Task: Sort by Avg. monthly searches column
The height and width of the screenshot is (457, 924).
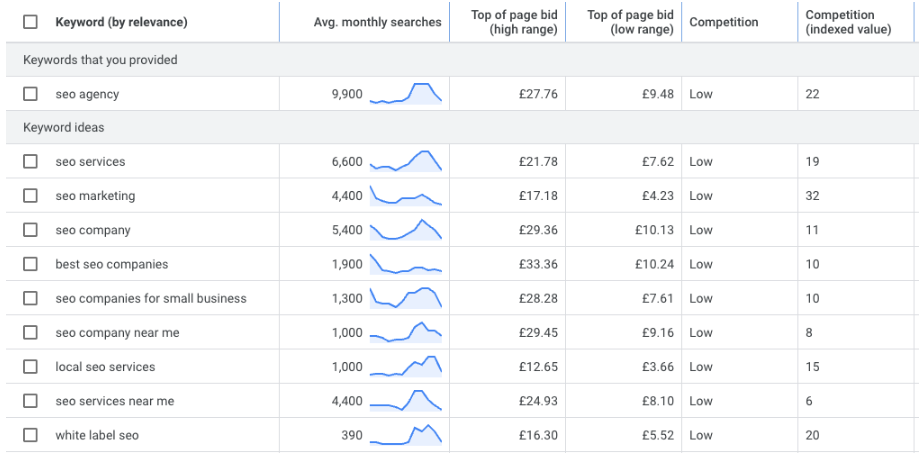Action: pos(377,22)
